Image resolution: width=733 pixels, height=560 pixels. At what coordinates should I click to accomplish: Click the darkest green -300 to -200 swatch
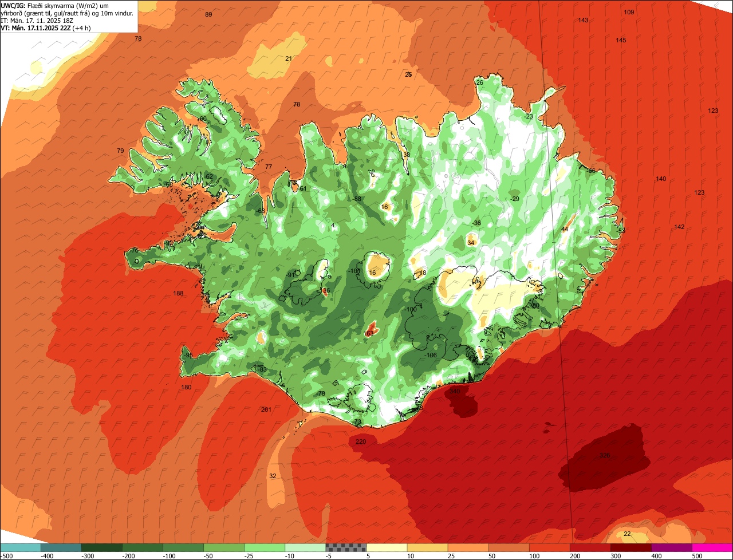click(102, 547)
